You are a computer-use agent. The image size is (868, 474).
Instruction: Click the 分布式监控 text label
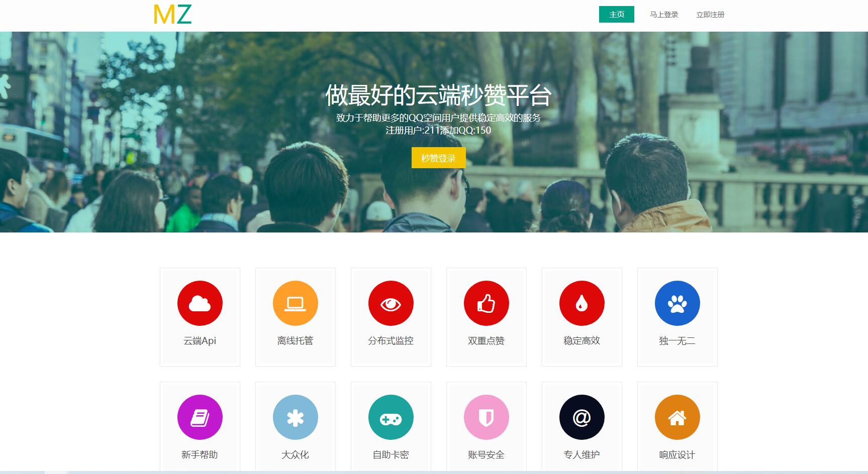(x=391, y=341)
